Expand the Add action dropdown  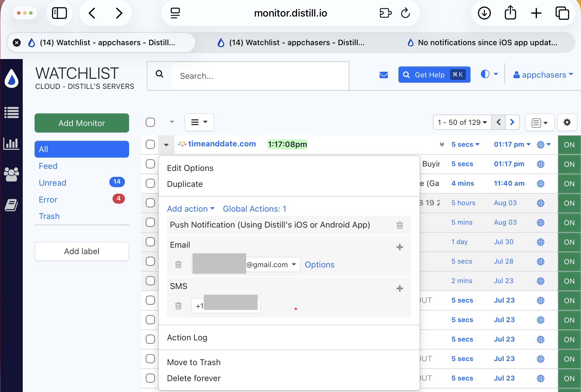191,209
